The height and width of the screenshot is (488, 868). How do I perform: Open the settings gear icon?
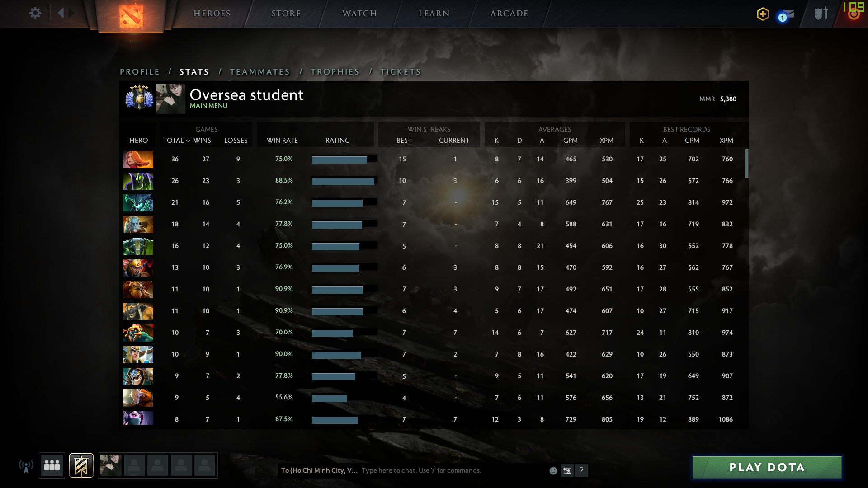35,13
